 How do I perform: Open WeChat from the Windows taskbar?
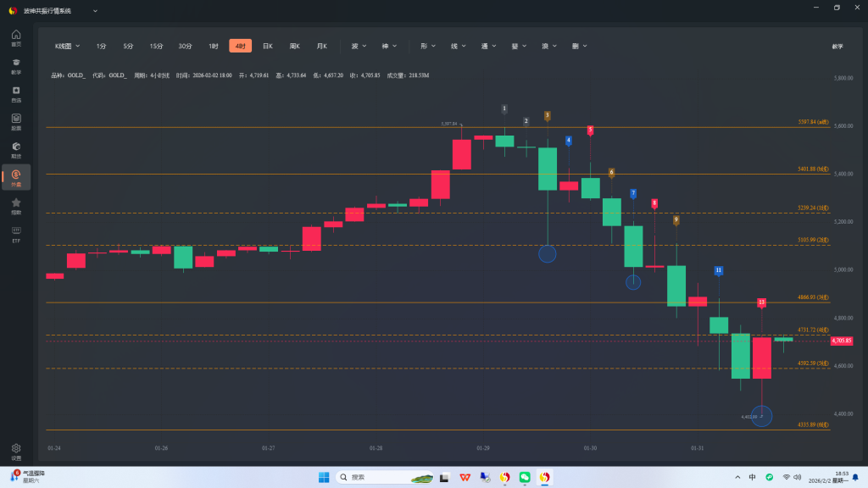[x=525, y=478]
